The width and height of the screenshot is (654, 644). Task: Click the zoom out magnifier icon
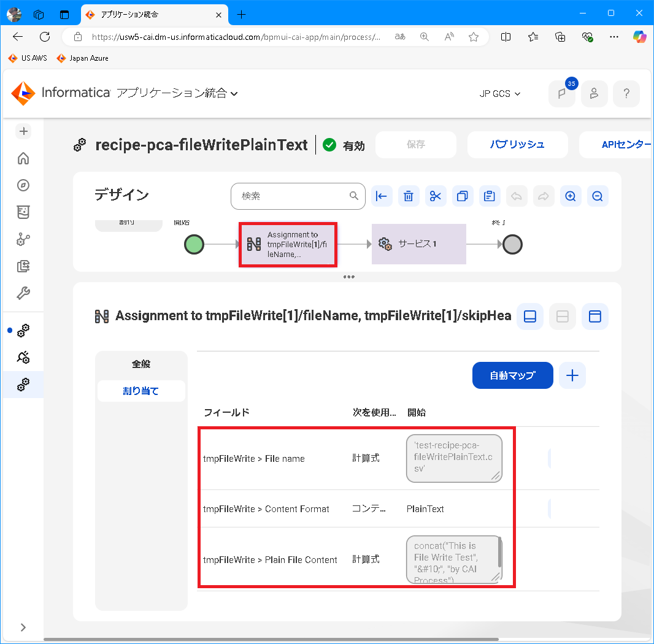[x=598, y=196]
